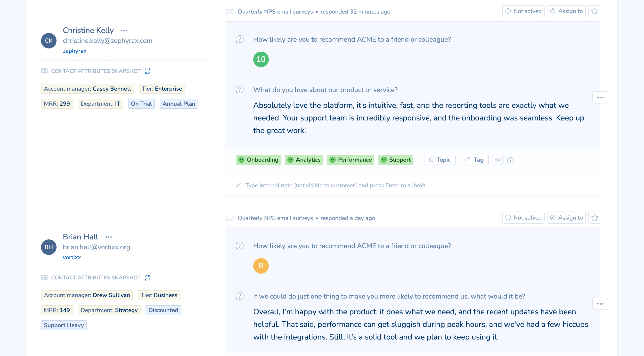Open the Tag dropdown
The image size is (644, 356).
[x=474, y=160]
